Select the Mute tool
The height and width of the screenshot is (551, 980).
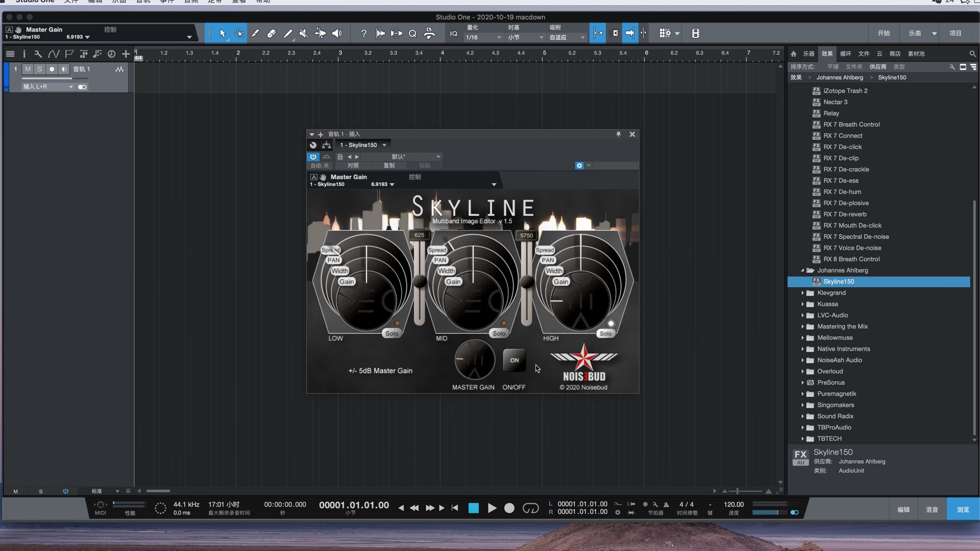click(x=304, y=34)
